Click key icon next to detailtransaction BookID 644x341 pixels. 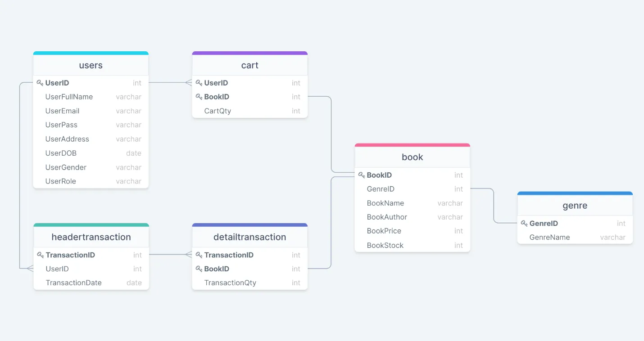[199, 269]
